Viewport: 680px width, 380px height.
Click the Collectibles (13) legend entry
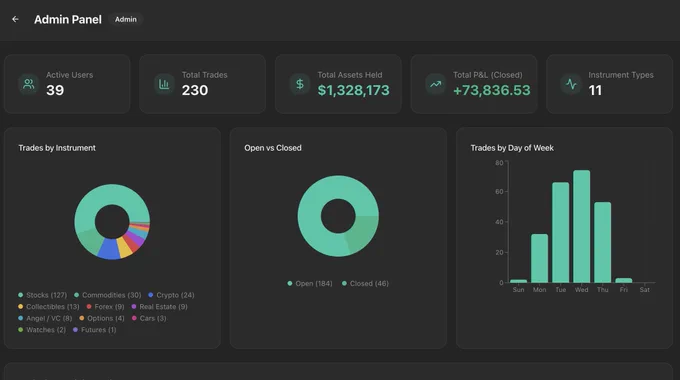coord(49,307)
